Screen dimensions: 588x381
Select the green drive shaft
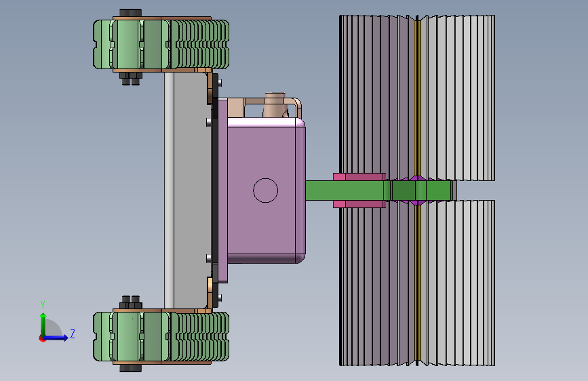pos(378,190)
